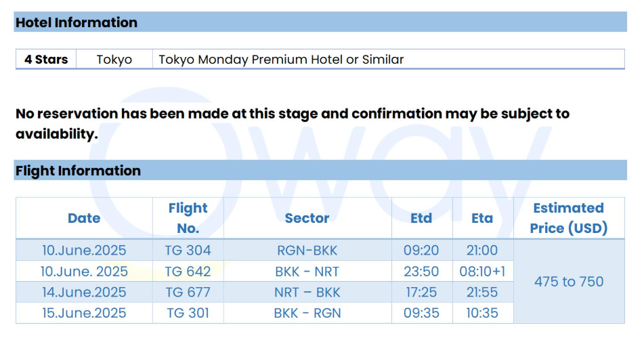Select the BKK - NRT sector cell

[307, 272]
